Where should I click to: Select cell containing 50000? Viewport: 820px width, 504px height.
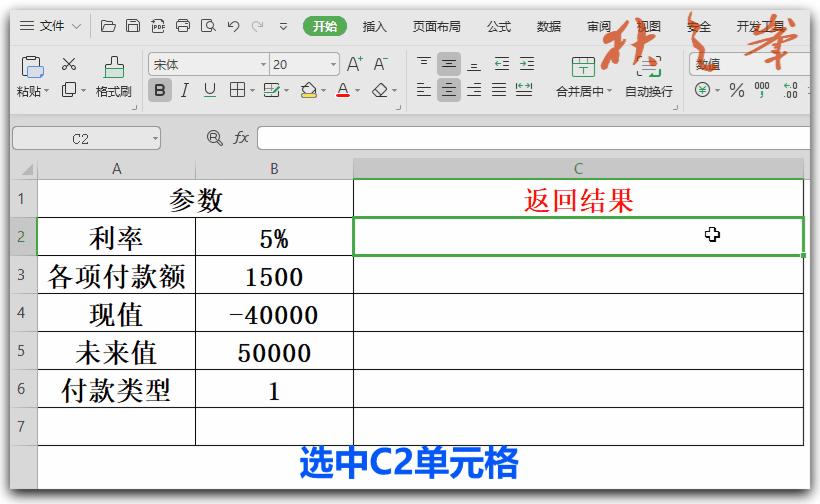tap(274, 351)
